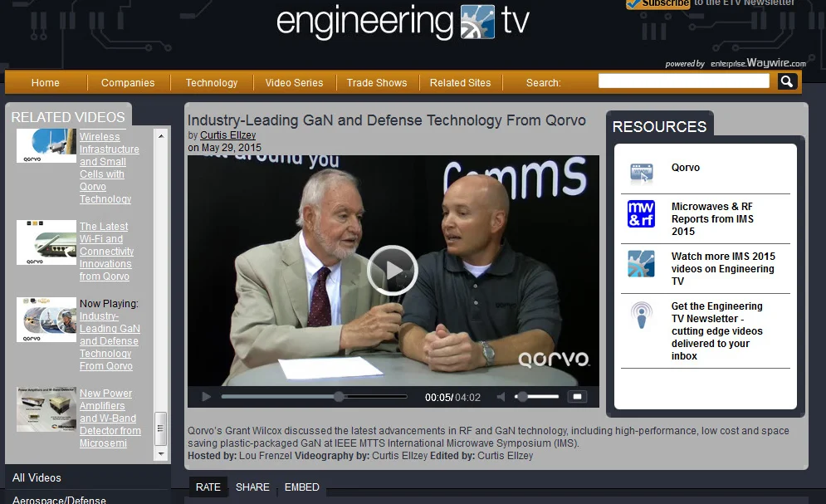Click the video title heading text
826x504 pixels.
click(386, 120)
